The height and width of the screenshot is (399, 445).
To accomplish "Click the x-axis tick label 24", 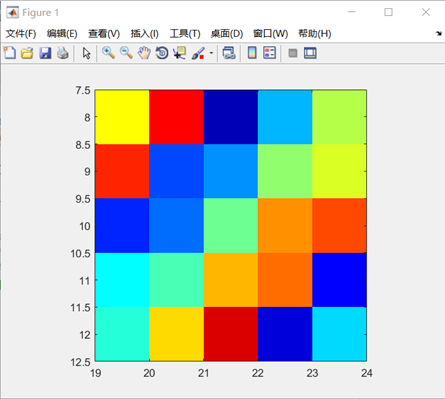I will 367,373.
